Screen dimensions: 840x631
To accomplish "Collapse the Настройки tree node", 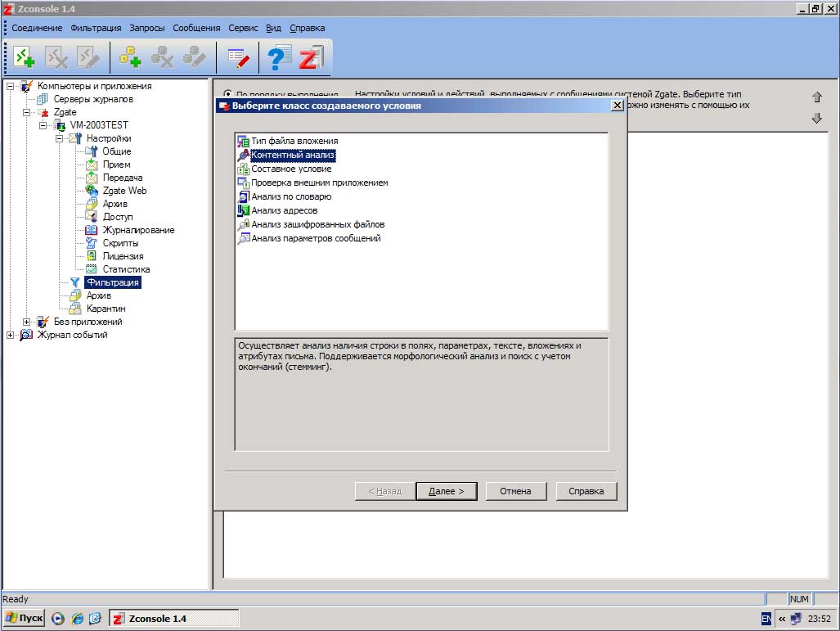I will coord(60,138).
